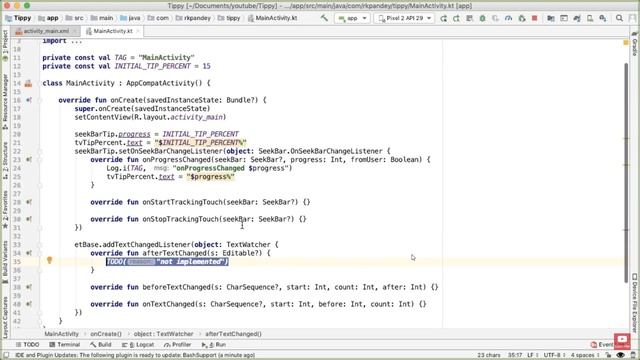This screenshot has height=360, width=640.
Task: Open the SDK Manager icon
Action: coord(602,18)
